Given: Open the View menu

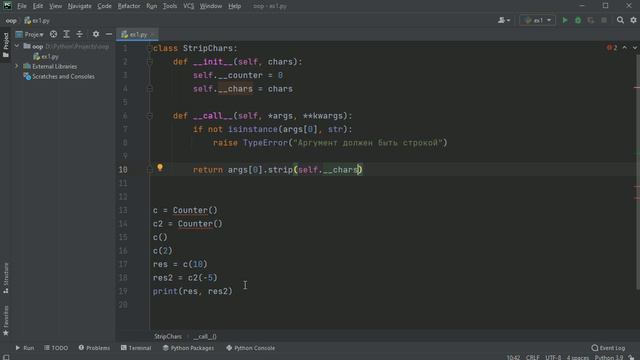Looking at the screenshot, I should (56, 6).
